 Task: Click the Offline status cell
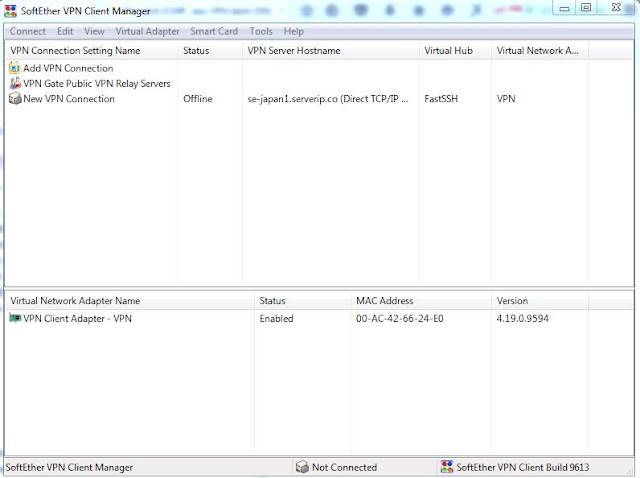(x=198, y=99)
